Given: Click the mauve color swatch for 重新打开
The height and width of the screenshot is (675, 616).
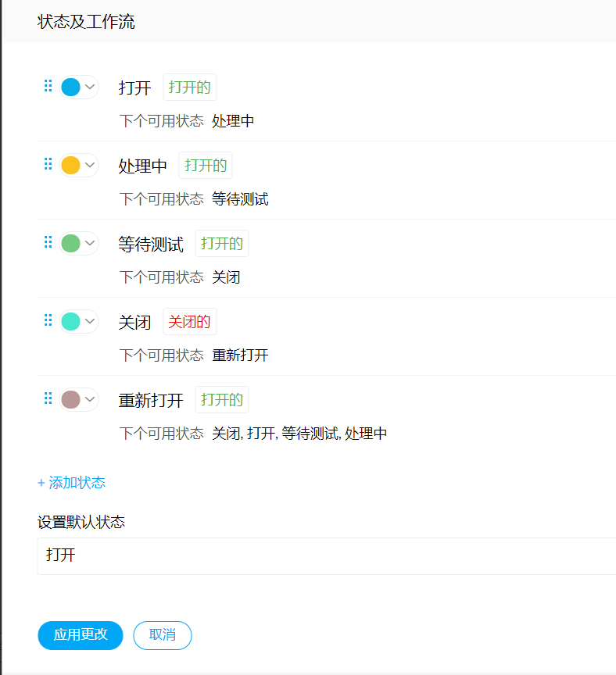Looking at the screenshot, I should click(x=70, y=399).
